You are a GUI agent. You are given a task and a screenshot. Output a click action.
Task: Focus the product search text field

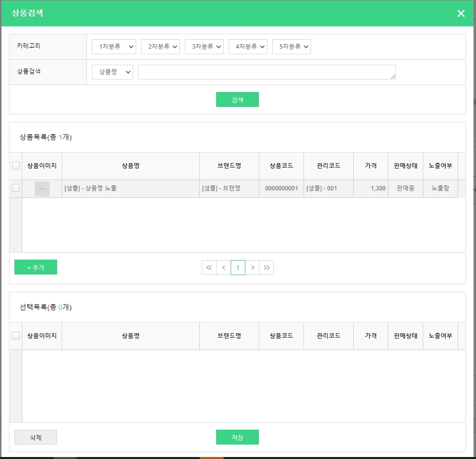266,72
